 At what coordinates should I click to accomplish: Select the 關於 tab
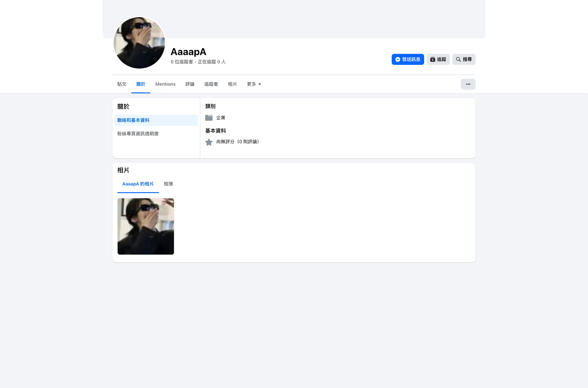click(141, 84)
